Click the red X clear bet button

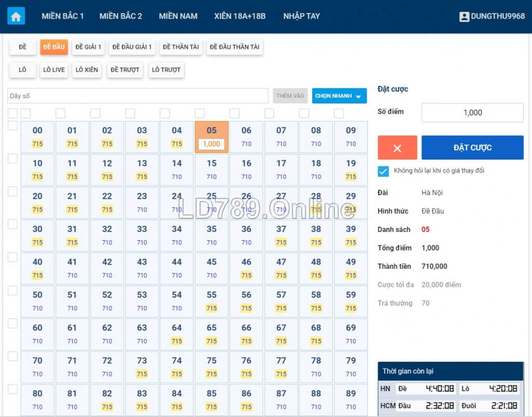point(397,148)
